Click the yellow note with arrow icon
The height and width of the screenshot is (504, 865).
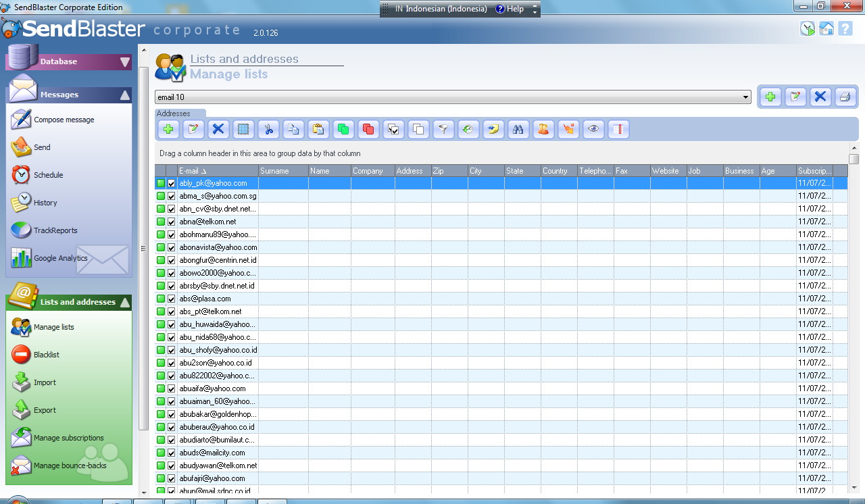click(x=493, y=129)
